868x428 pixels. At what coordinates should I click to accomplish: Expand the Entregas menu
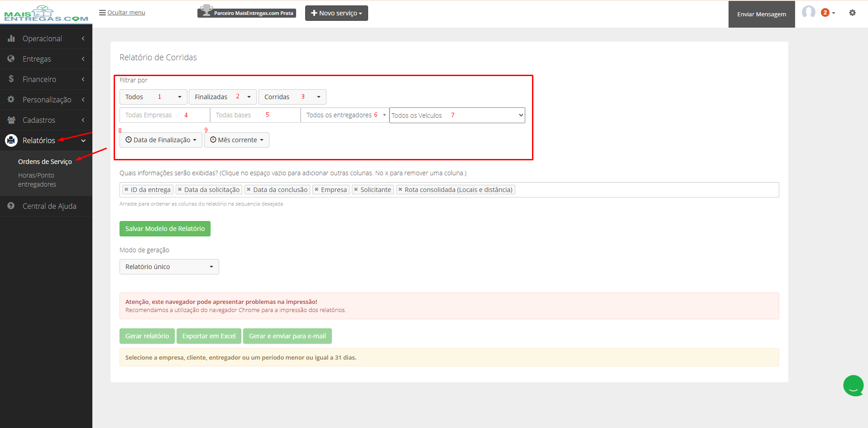click(x=46, y=59)
